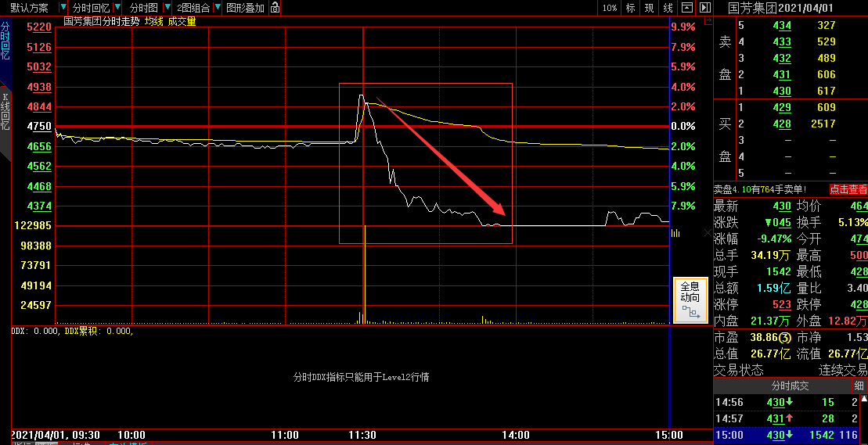
Task: Click the lock icon beside 图形叠加
Action: pyautogui.click(x=275, y=8)
